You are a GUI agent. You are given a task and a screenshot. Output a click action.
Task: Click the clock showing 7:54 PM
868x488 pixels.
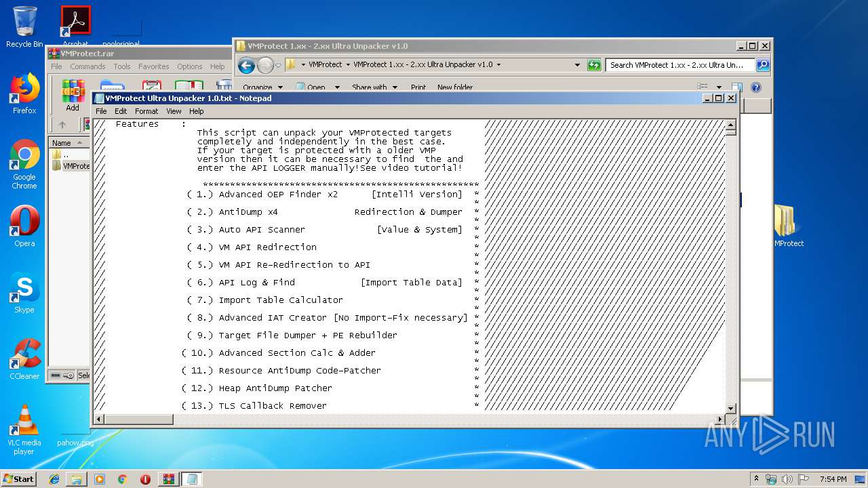pos(833,479)
